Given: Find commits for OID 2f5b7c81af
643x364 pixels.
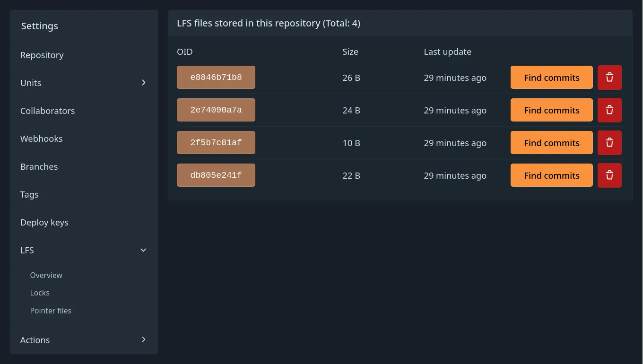Looking at the screenshot, I should [552, 143].
